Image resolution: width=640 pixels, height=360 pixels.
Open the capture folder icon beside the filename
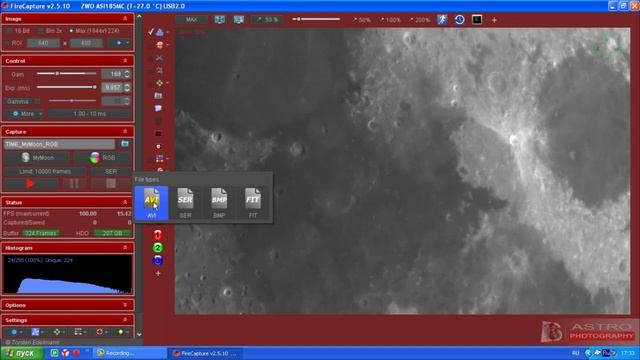125,144
